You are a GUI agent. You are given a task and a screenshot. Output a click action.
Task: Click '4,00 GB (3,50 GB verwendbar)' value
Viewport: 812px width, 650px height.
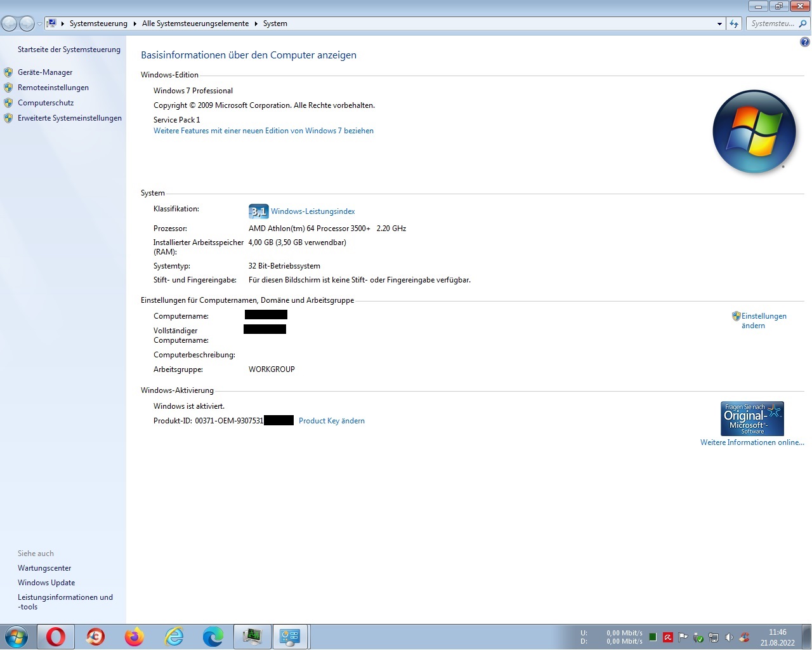[x=298, y=242]
